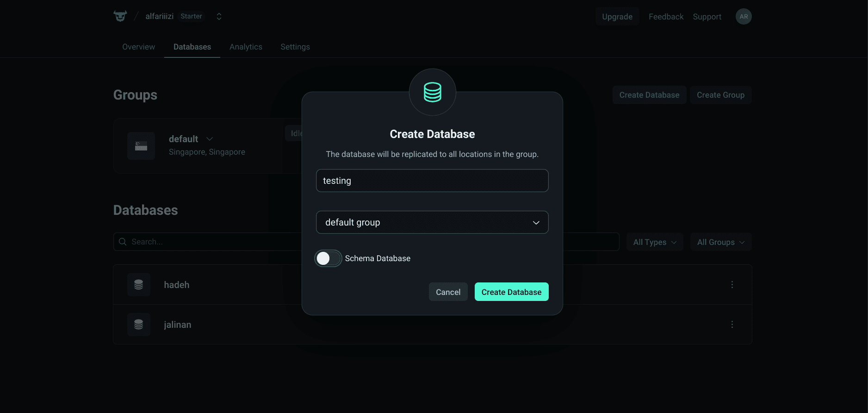Image resolution: width=868 pixels, height=413 pixels.
Task: Click Cancel in the Create Database dialog
Action: point(448,292)
